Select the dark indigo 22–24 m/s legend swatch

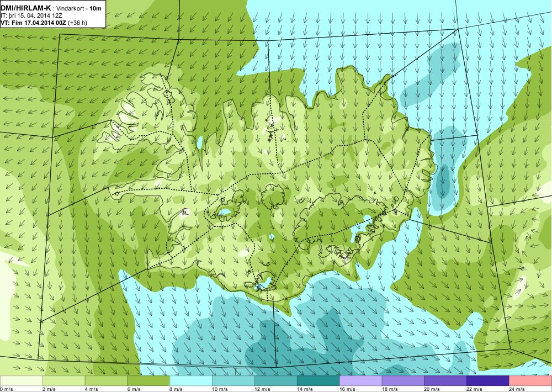488,381
